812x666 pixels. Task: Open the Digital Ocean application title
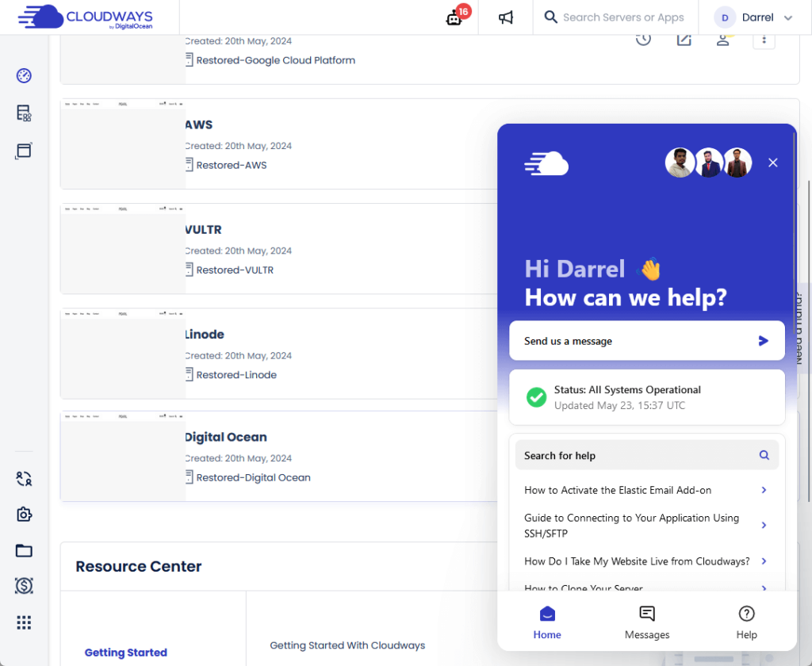pyautogui.click(x=226, y=437)
